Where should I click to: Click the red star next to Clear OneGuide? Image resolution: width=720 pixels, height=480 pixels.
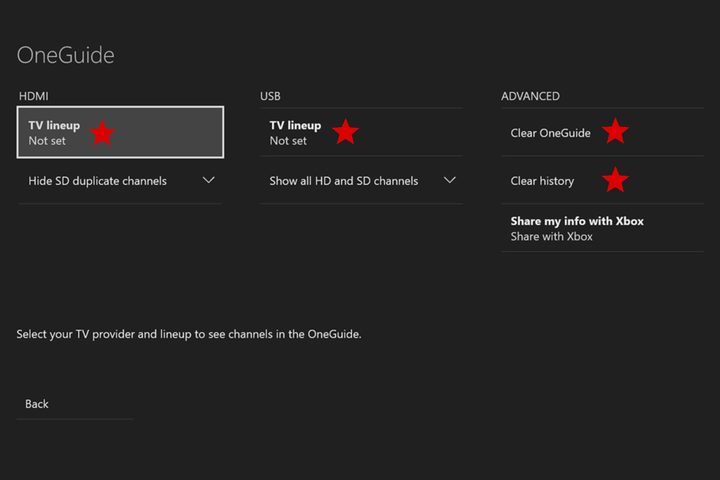[x=615, y=130]
